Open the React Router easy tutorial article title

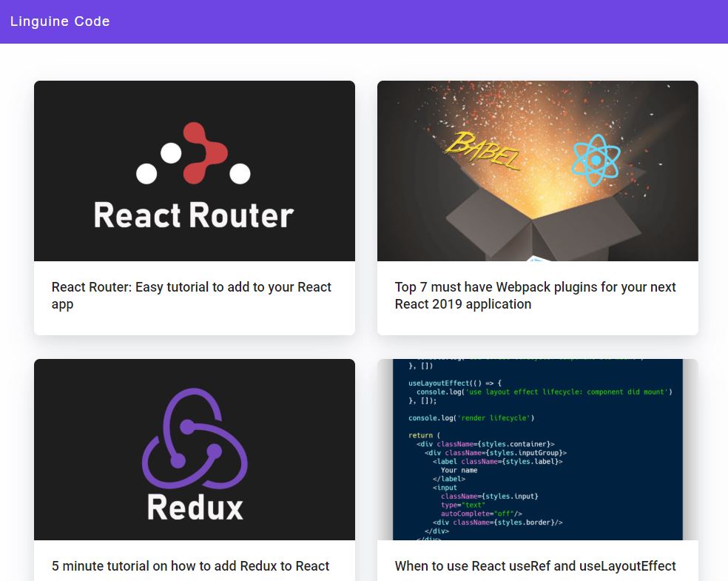192,295
